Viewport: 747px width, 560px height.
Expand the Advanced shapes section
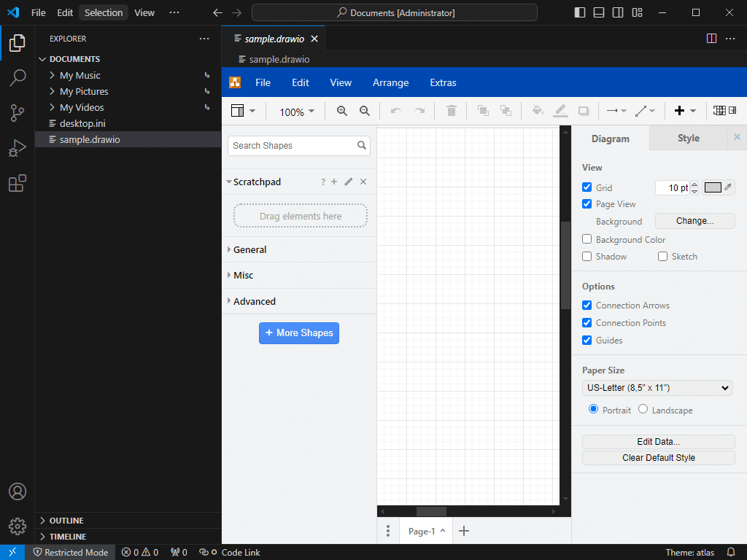pyautogui.click(x=299, y=301)
